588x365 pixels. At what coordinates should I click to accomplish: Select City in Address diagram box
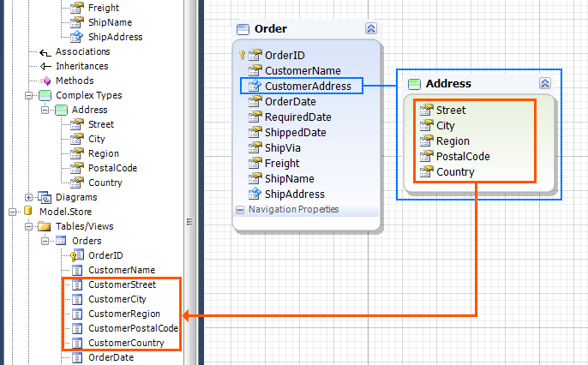click(x=445, y=126)
